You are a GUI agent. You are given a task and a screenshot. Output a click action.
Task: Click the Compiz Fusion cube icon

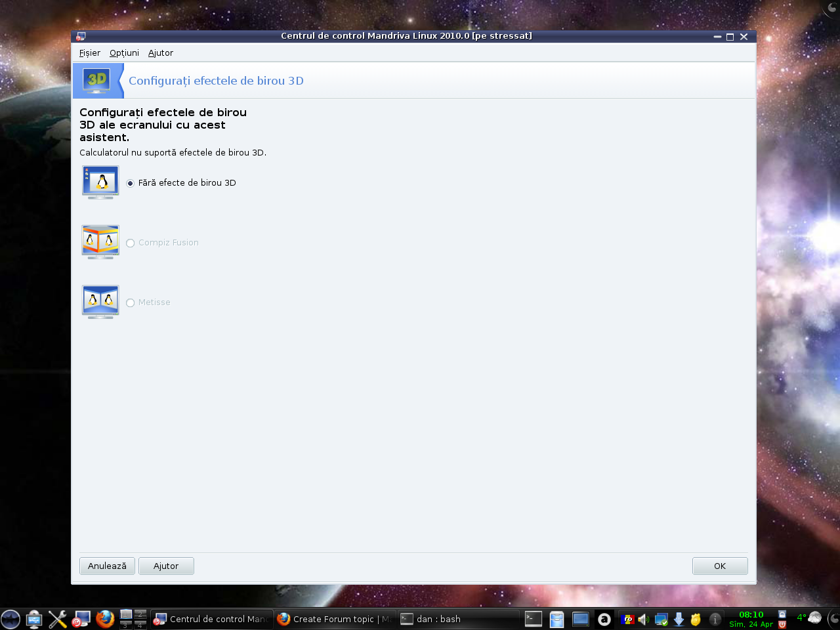(x=100, y=242)
